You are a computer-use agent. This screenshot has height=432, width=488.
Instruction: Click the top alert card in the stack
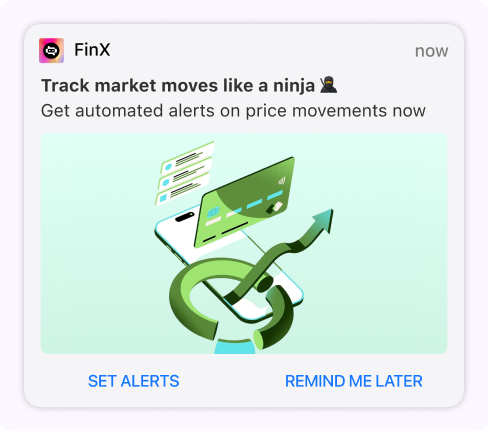tap(187, 157)
